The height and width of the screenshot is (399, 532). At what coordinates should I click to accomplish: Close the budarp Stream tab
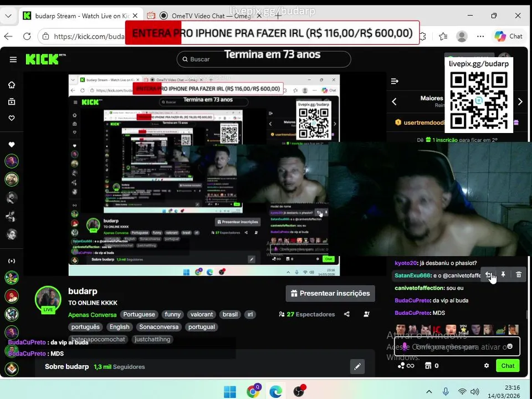[135, 16]
